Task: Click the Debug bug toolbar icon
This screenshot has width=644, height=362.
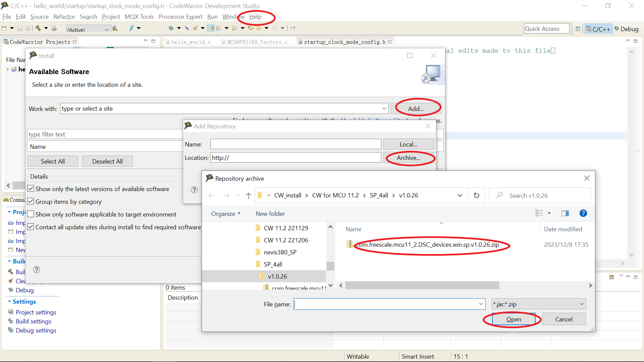Action: [171, 28]
